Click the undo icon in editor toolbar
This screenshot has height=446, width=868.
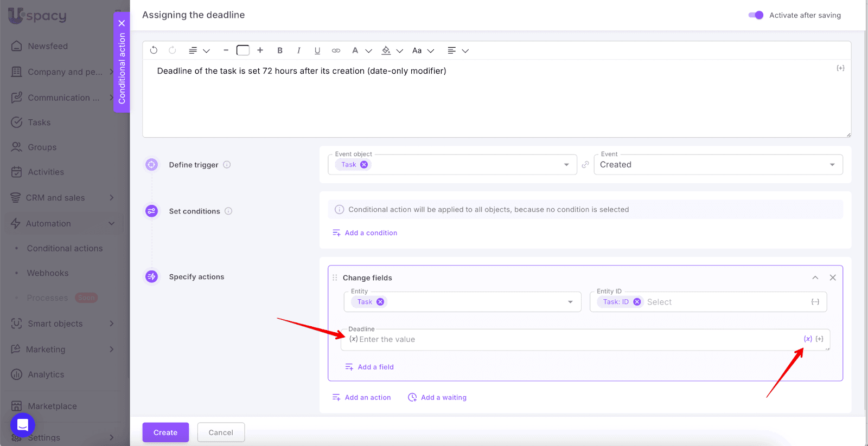154,50
